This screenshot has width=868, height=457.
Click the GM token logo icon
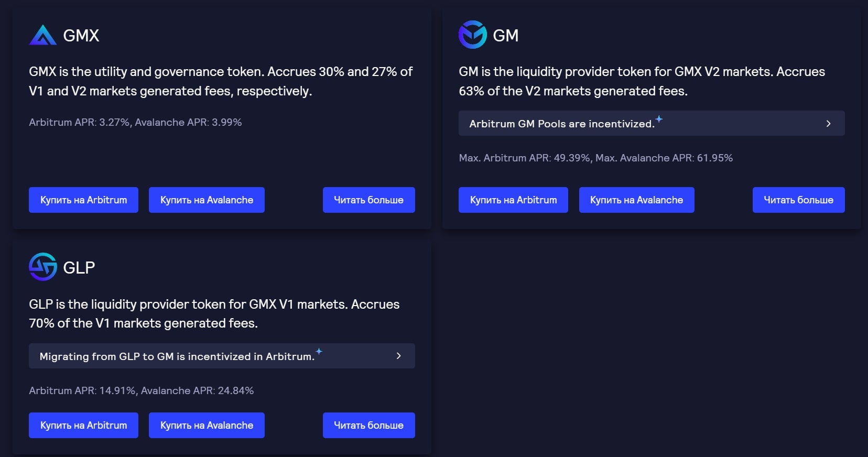coord(473,35)
